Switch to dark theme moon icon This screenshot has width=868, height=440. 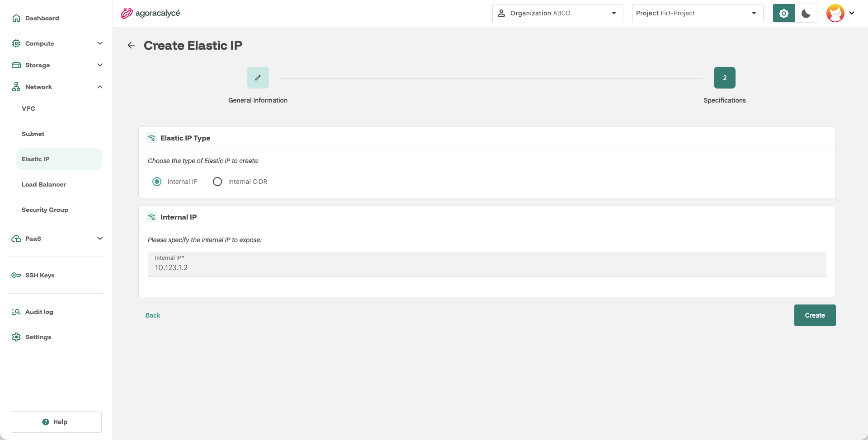(x=806, y=13)
